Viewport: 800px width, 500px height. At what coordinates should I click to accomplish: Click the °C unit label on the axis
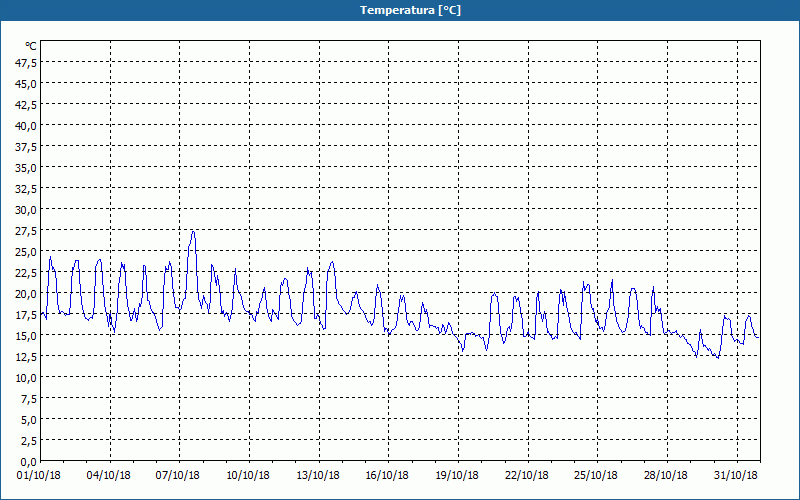[31, 46]
